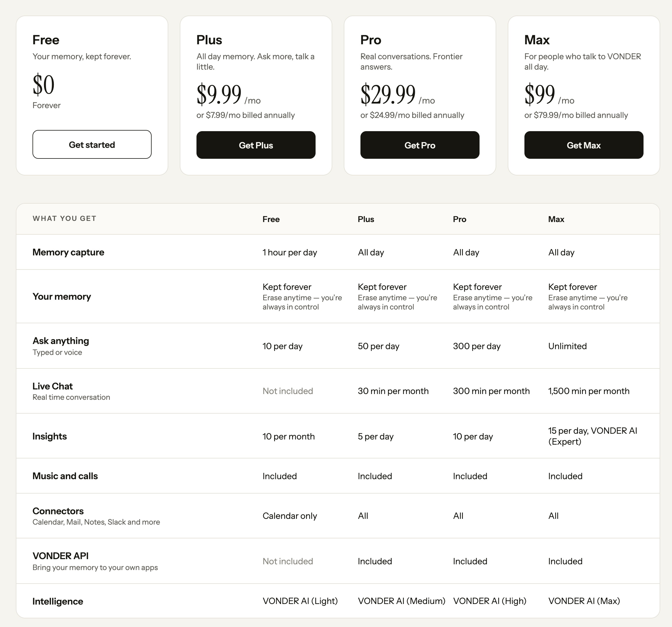Image resolution: width=672 pixels, height=627 pixels.
Task: Click the 'VONDER AI (Light)' cell
Action: [x=300, y=601]
